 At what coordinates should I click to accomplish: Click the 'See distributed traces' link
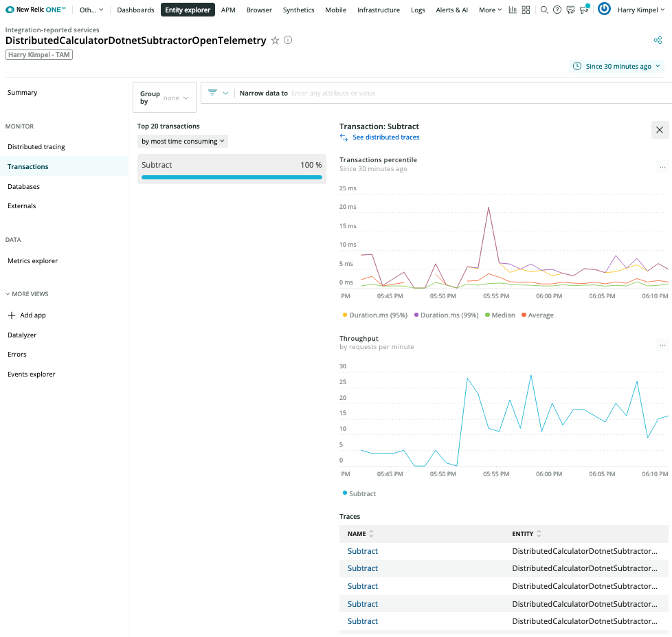[385, 137]
